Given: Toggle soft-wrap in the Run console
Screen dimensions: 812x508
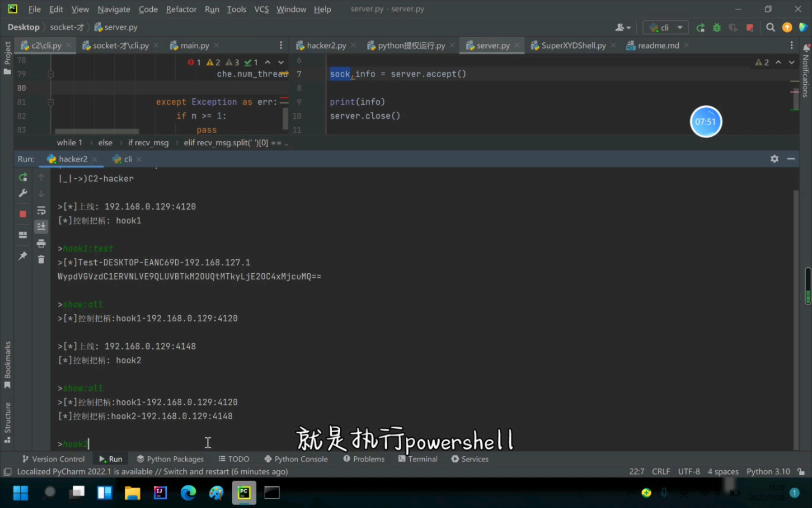Looking at the screenshot, I should click(x=41, y=210).
